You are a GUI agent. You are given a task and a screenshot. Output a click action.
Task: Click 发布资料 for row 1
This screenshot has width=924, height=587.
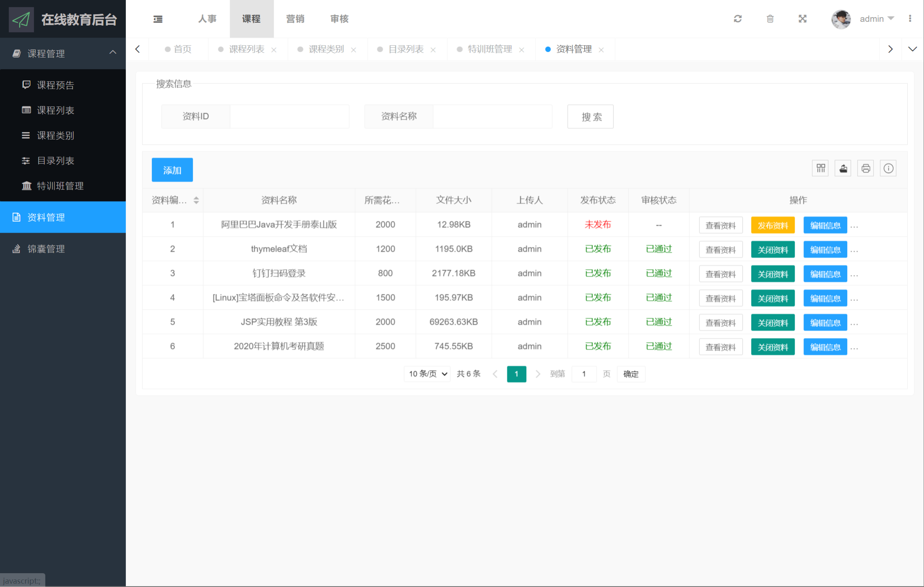tap(773, 225)
